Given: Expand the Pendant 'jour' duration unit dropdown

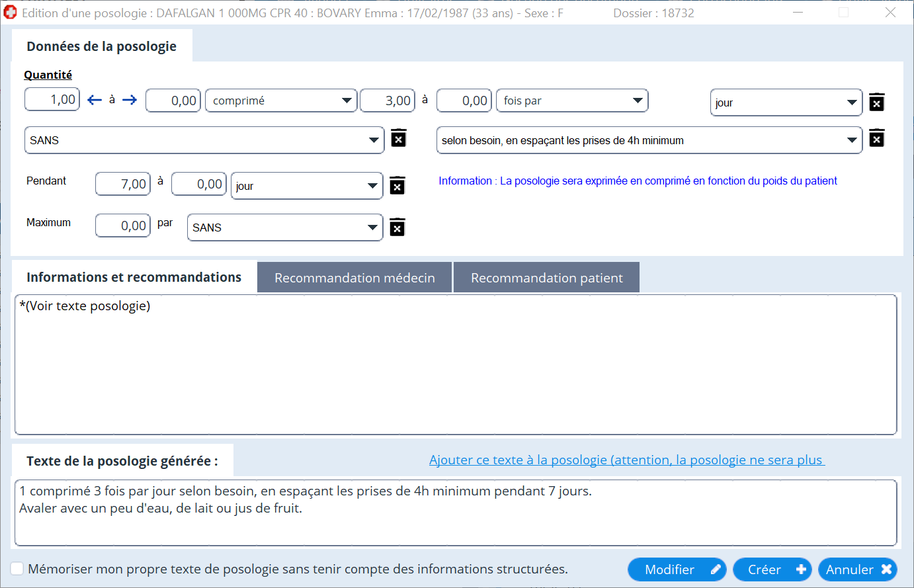Looking at the screenshot, I should pos(372,186).
